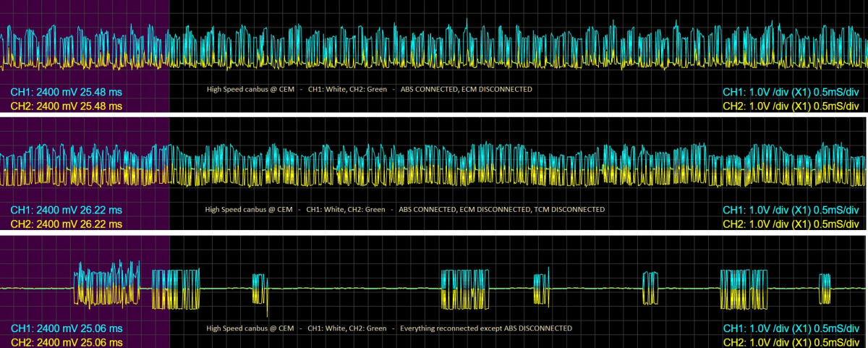Select the CH1 2400 mV 26.22 ms readout
The width and height of the screenshot is (868, 348).
tap(67, 210)
